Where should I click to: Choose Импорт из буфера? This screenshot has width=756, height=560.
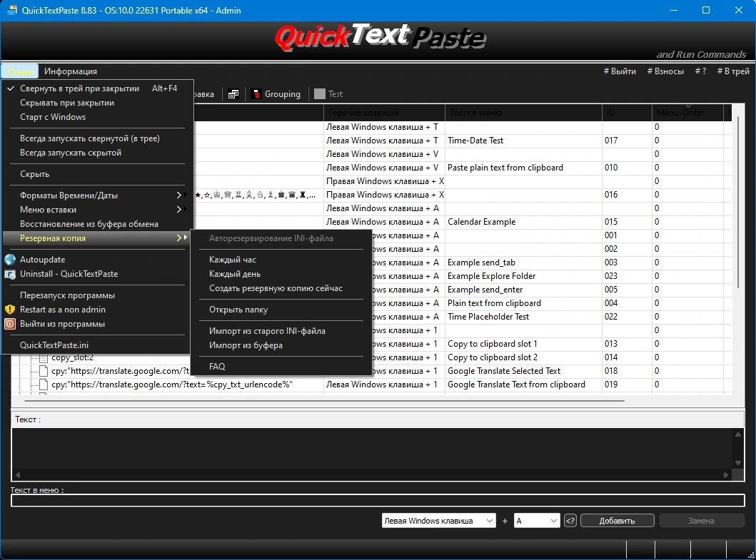click(x=281, y=345)
